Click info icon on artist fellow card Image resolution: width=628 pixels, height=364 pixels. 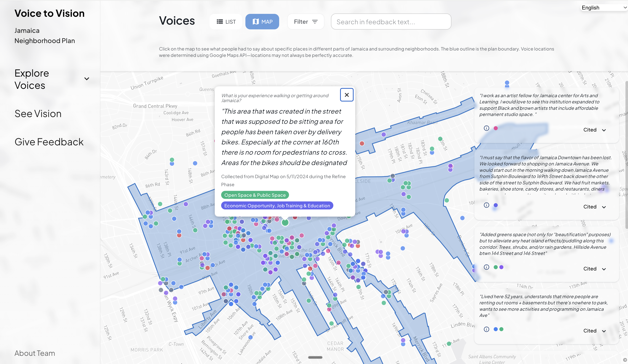tap(486, 128)
